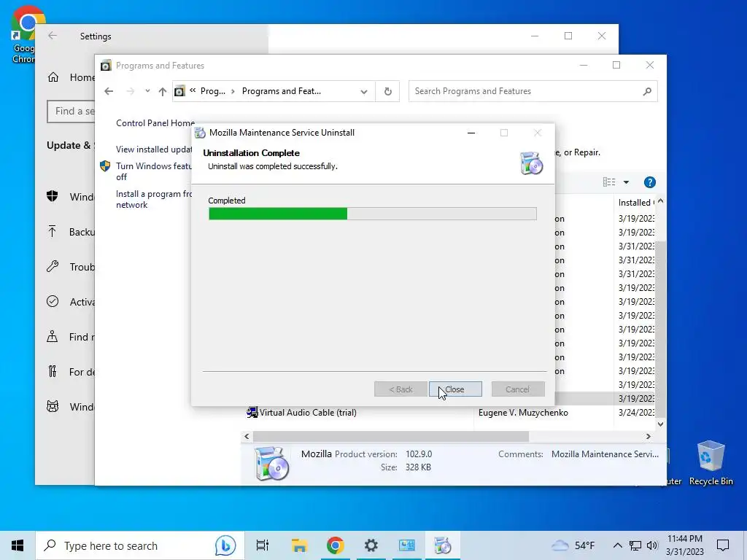Screen dimensions: 747x560
Task: Minimize the Mozilla Maintenance Service Uninstall dialog
Action: [471, 133]
